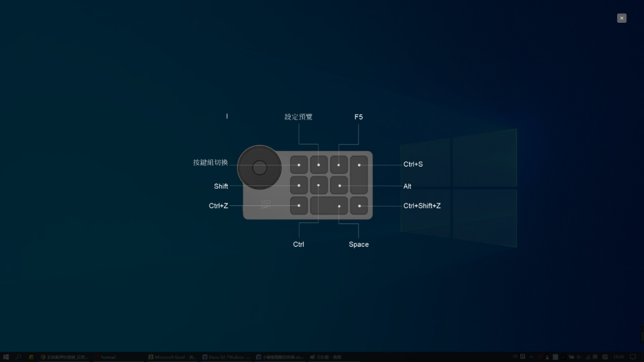The width and height of the screenshot is (644, 362).
Task: Click the Ctrl+Shift+Z key on keypad
Action: (x=359, y=205)
